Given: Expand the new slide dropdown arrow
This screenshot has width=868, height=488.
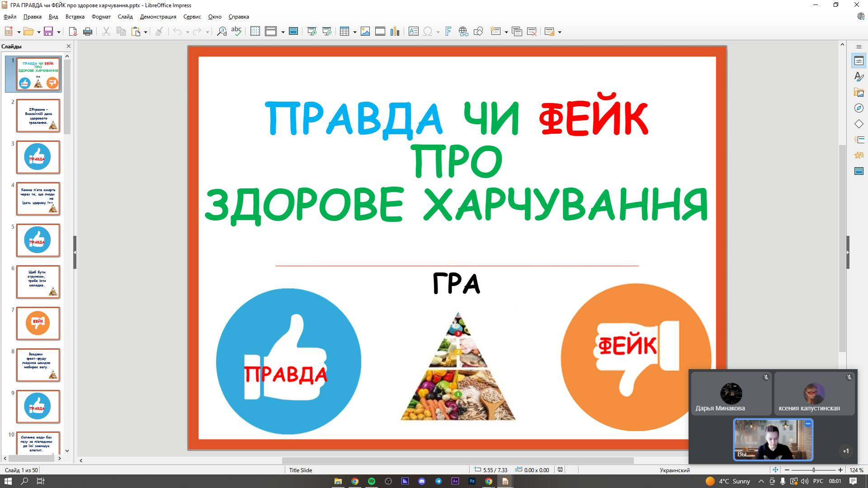Looking at the screenshot, I should 506,32.
